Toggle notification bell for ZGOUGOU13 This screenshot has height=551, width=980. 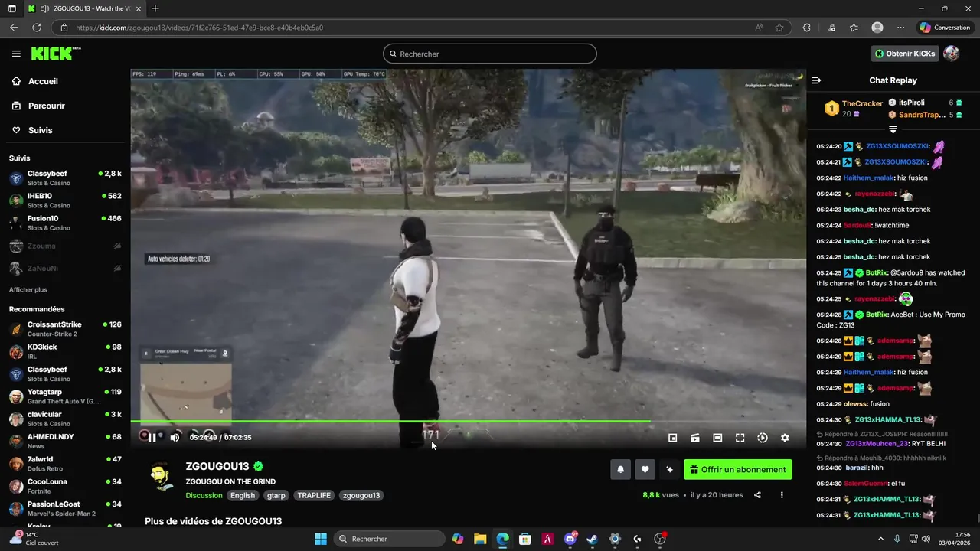pos(621,469)
